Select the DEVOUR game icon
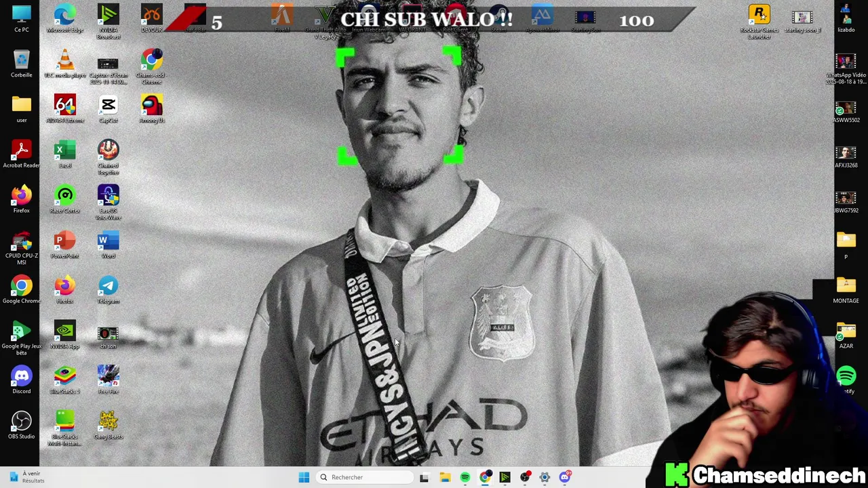This screenshot has width=868, height=488. 151,18
